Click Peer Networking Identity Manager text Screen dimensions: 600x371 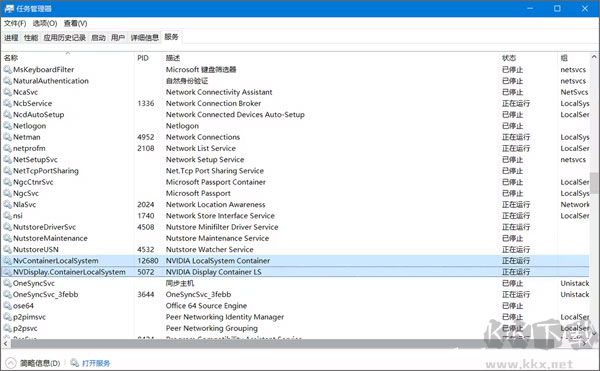click(x=225, y=317)
